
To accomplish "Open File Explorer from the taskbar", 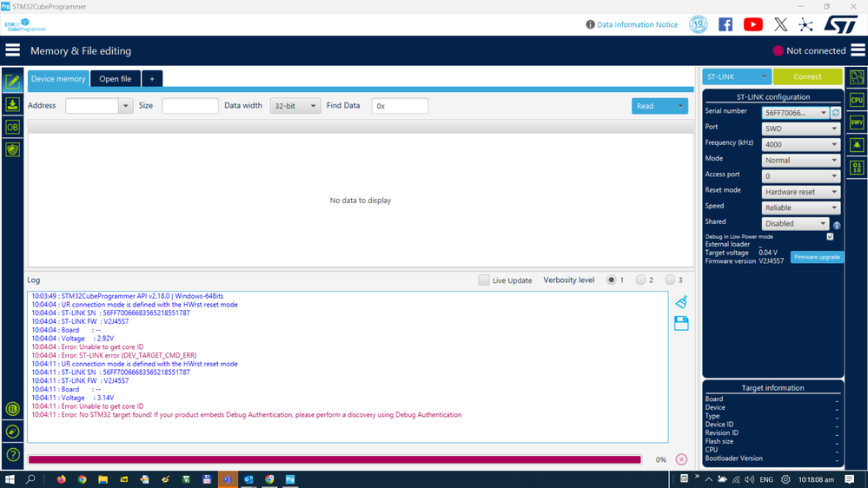I will pos(103,479).
